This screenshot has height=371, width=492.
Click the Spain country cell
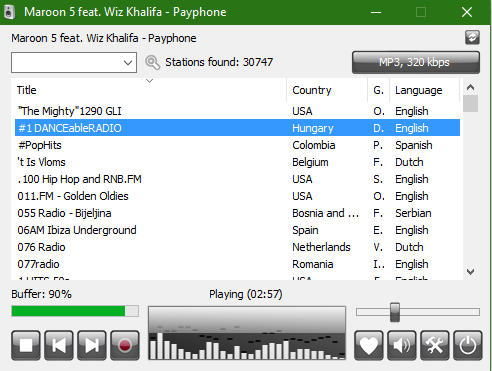pos(305,230)
